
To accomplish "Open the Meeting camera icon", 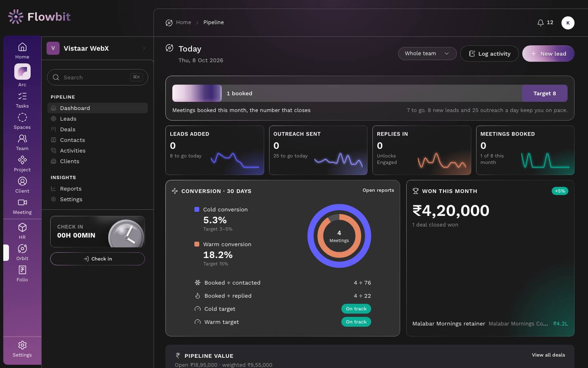I will coord(22,202).
